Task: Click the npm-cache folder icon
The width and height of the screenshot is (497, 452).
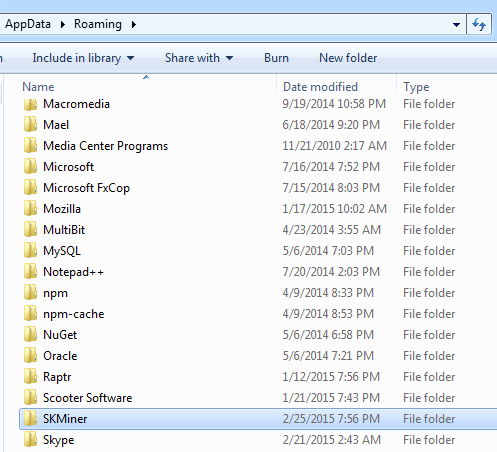Action: [30, 314]
